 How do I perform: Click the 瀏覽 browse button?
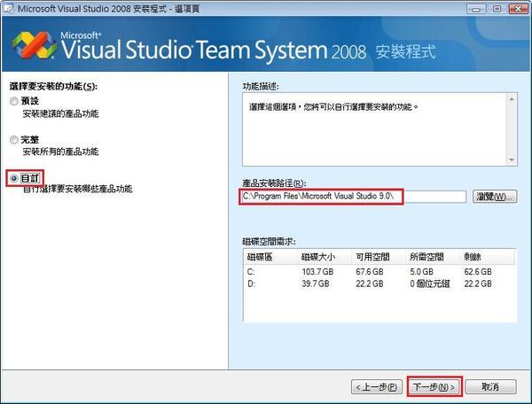[495, 197]
